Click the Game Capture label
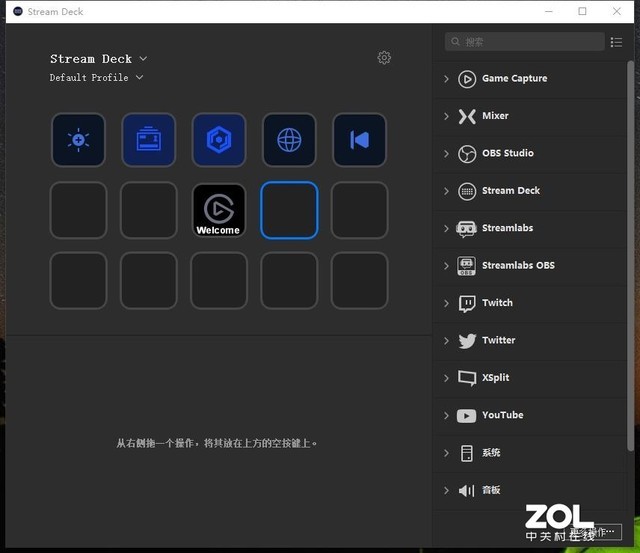Viewport: 640px width, 553px height. click(514, 78)
